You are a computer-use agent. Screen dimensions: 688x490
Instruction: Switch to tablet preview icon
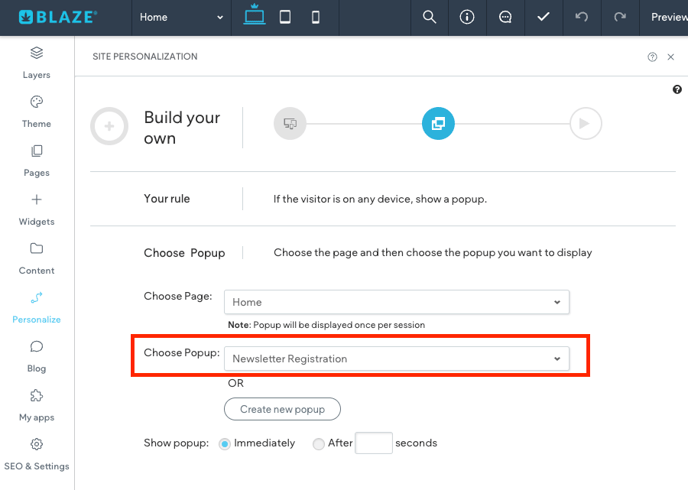point(285,17)
